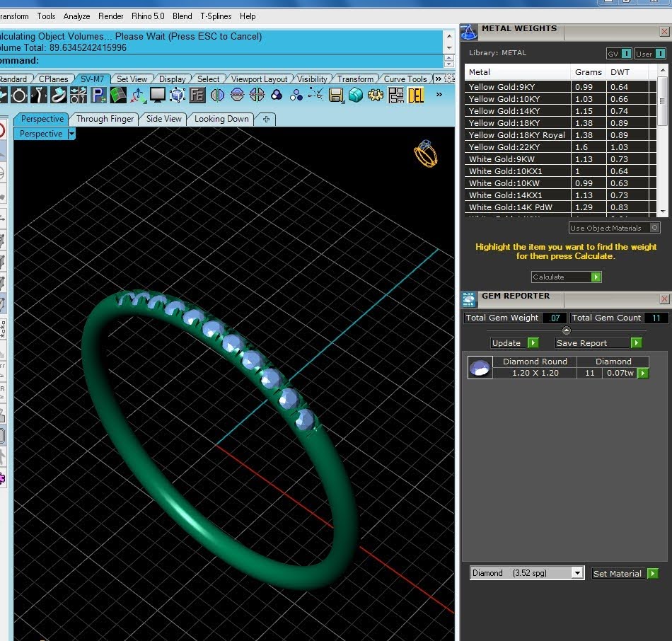Click the Save Report button
The image size is (672, 641).
598,343
